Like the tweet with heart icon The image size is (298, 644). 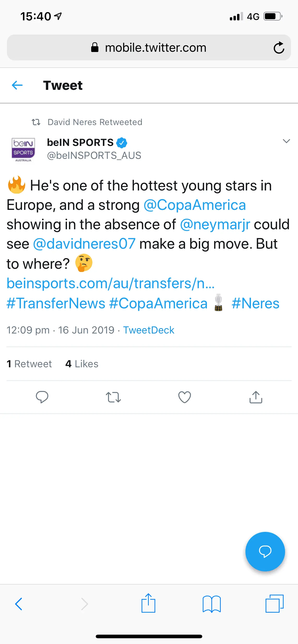click(x=184, y=397)
